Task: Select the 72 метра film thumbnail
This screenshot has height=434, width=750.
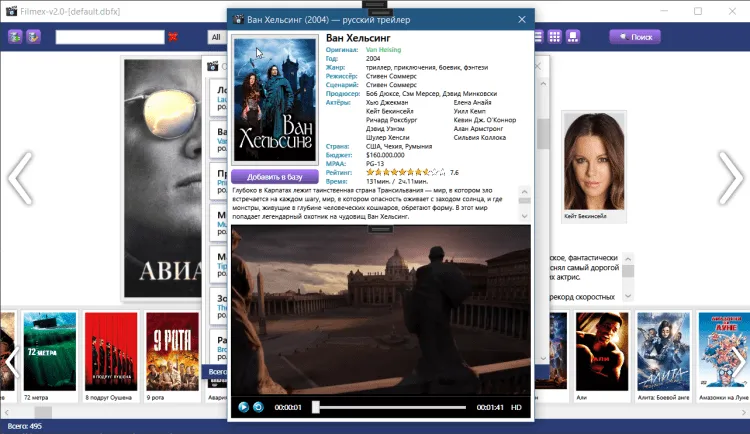Action: [x=50, y=352]
